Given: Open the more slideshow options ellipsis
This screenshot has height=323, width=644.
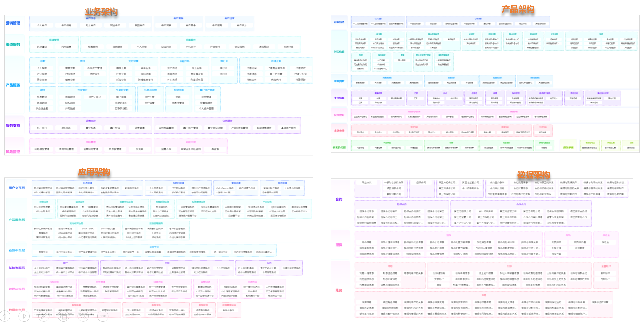Looking at the screenshot, I should (103, 316).
